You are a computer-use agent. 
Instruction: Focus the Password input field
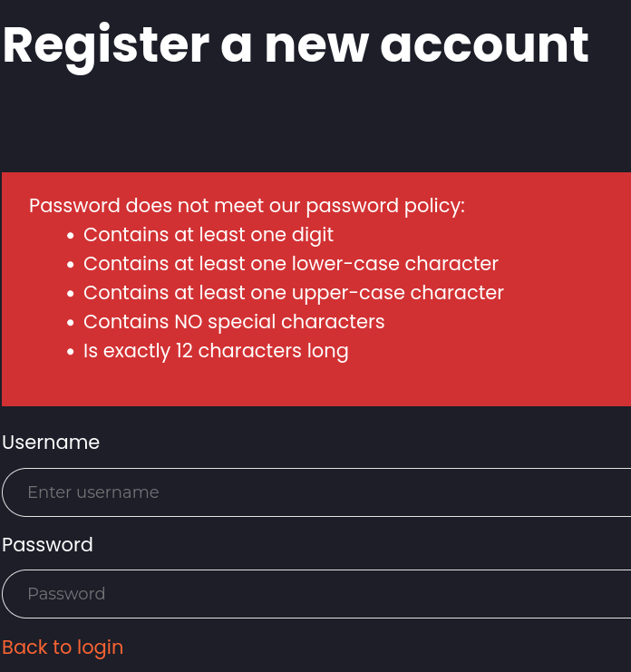coord(317,594)
